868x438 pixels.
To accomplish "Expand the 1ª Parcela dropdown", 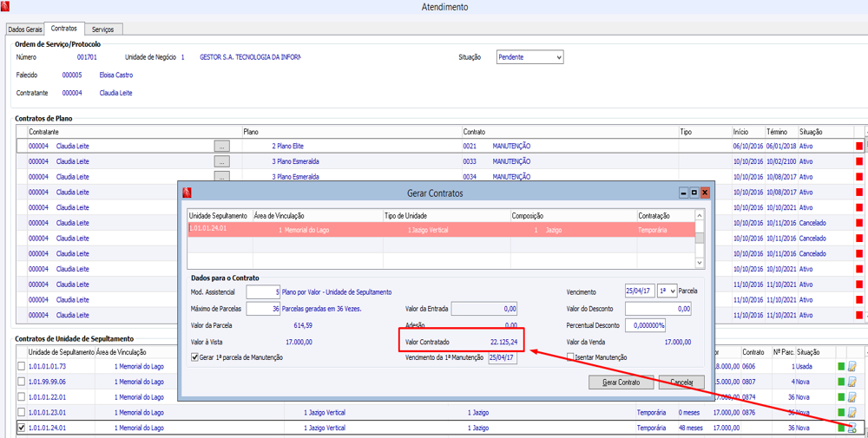I will pos(673,291).
